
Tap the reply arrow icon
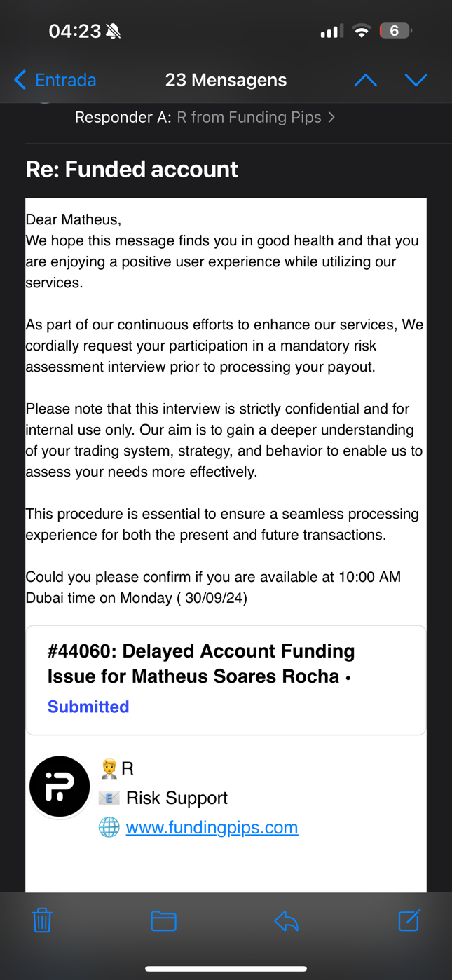point(286,920)
